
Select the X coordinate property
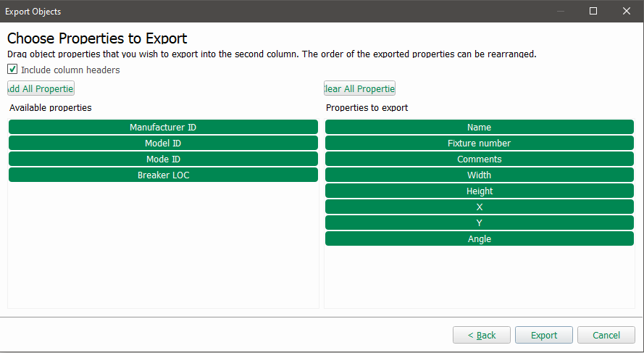click(479, 207)
